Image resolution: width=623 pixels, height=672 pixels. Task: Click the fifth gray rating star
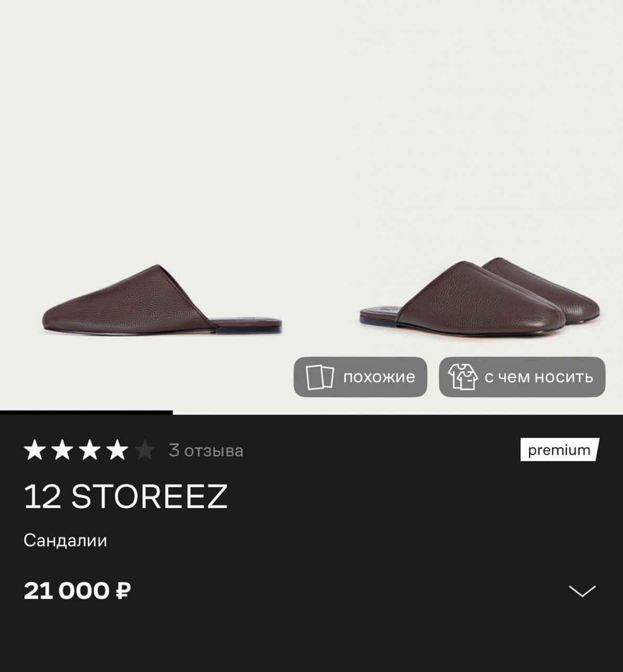coord(145,450)
